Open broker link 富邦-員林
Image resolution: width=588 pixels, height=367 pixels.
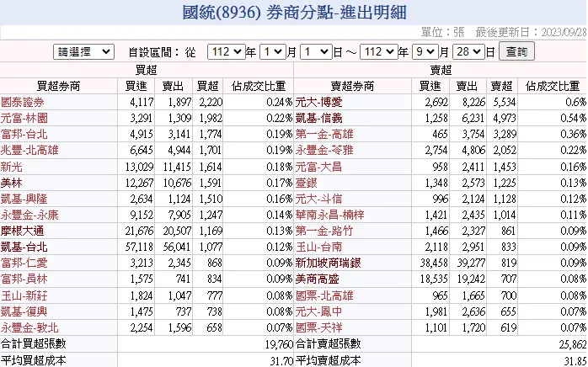click(x=24, y=279)
